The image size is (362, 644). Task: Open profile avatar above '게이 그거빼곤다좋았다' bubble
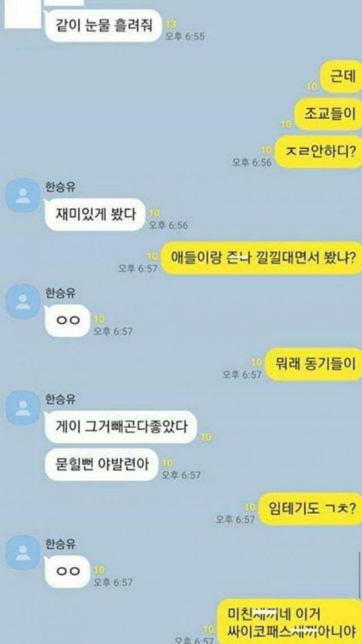coord(23,408)
